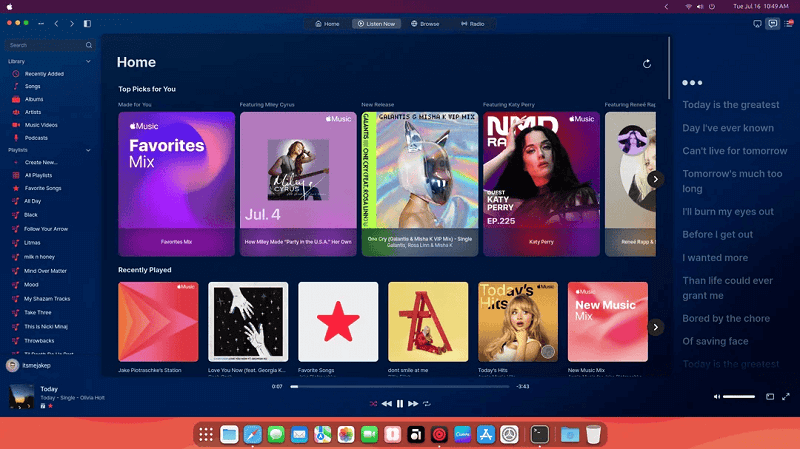Open Podcasts in Library
Image resolution: width=800 pixels, height=449 pixels.
pos(36,138)
